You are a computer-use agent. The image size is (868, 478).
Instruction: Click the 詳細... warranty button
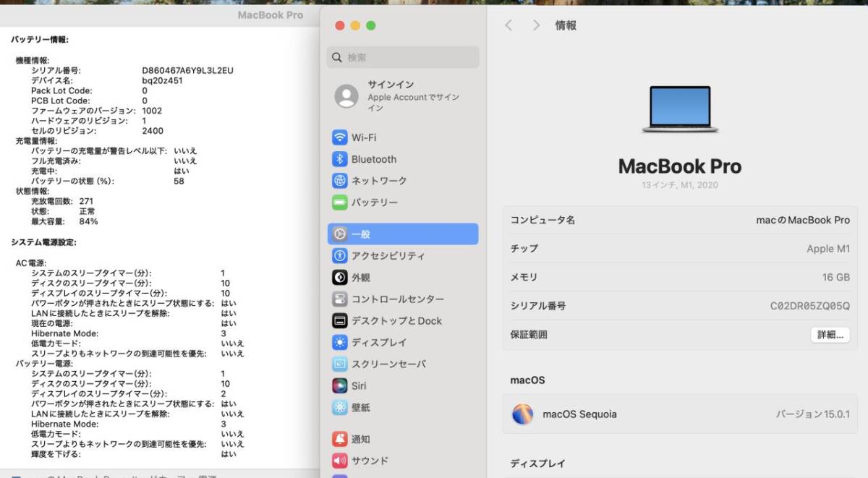click(x=830, y=335)
